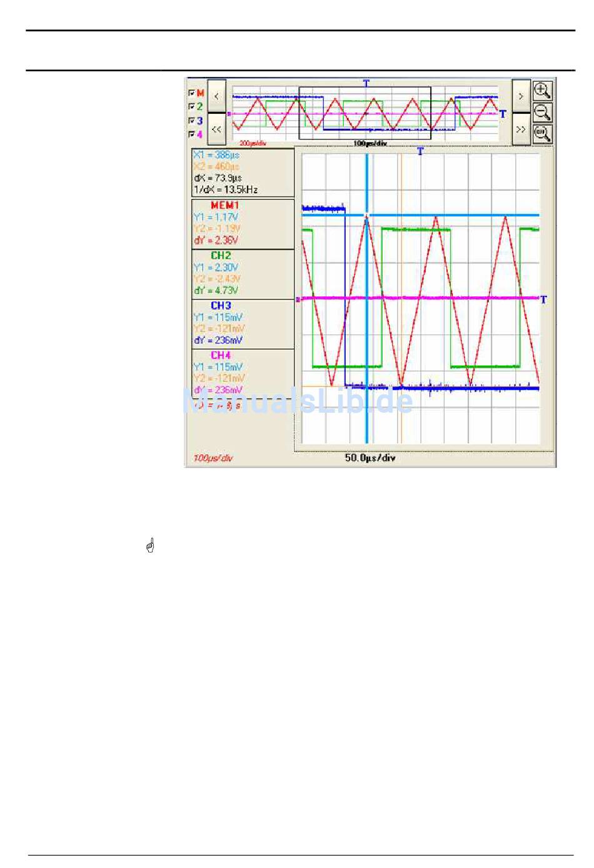Viewport: 594px width, 868px height.
Task: Click the CH3 measurement header
Action: point(221,305)
